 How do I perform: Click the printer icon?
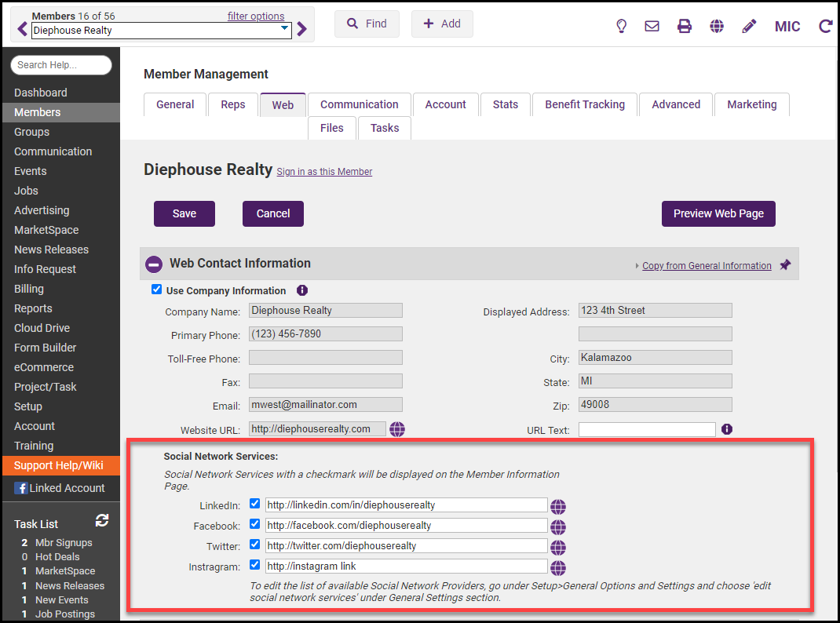click(685, 26)
